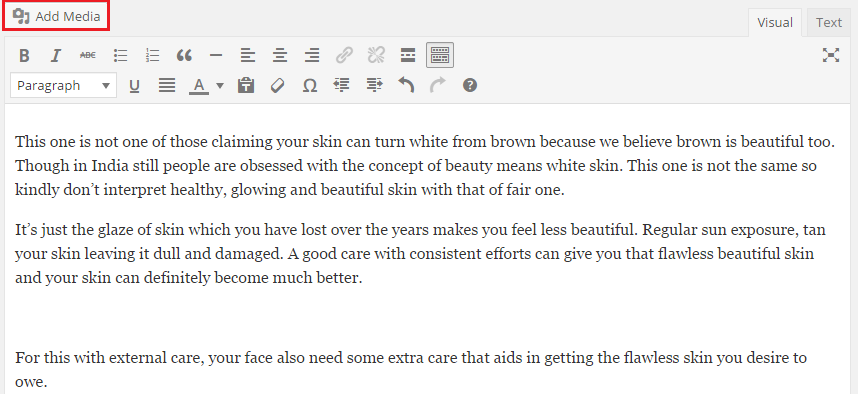Toggle italic formatting
The height and width of the screenshot is (394, 858).
tap(55, 55)
